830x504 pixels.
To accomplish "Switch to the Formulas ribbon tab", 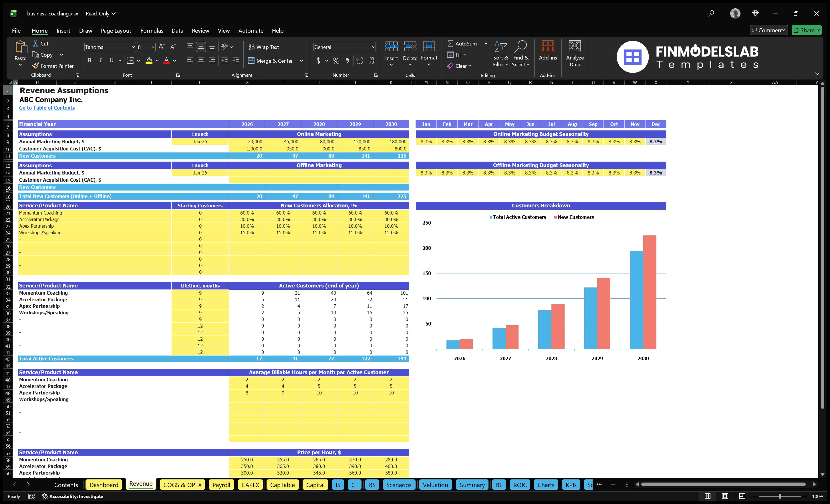I will [152, 31].
